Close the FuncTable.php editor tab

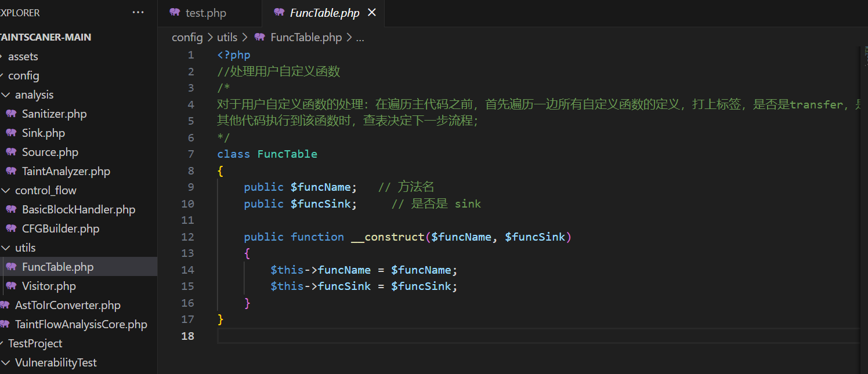(372, 12)
